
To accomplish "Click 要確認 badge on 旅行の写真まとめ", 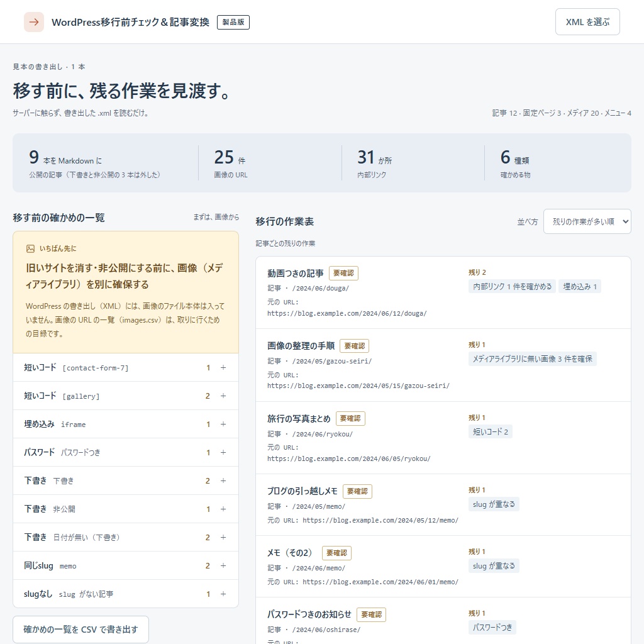I will pos(350,418).
